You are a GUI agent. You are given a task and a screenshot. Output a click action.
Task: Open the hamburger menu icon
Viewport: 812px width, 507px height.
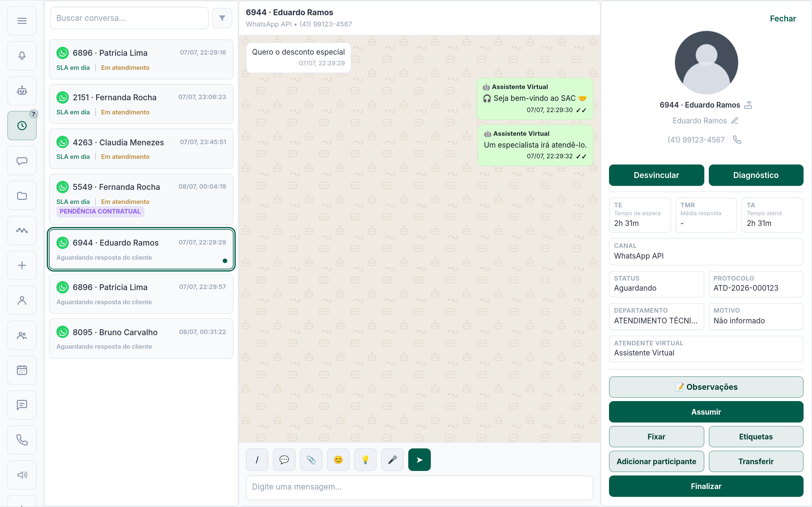(x=22, y=21)
